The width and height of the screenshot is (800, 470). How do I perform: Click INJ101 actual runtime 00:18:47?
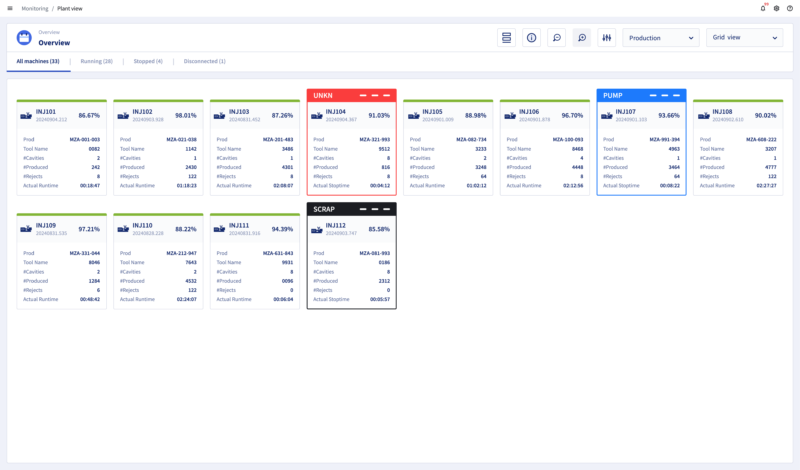point(90,186)
